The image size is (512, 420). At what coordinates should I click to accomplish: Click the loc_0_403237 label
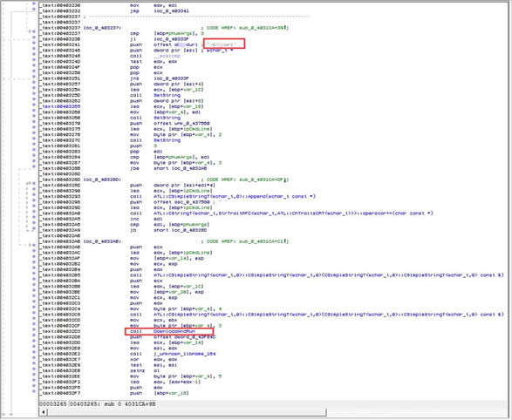(102, 28)
